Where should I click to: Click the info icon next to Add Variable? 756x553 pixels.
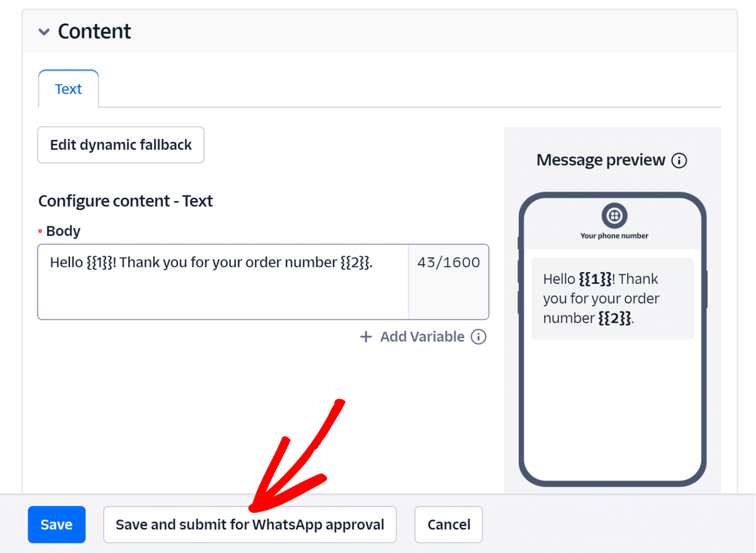[x=478, y=337]
